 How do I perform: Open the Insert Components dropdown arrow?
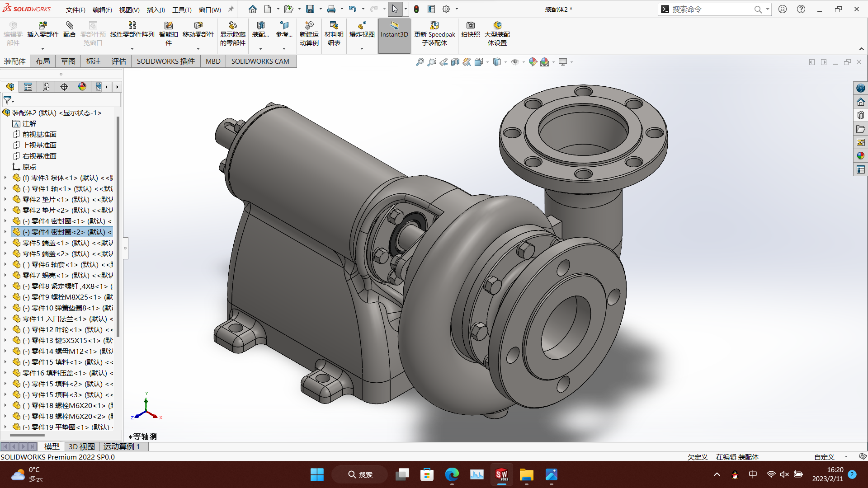click(43, 49)
